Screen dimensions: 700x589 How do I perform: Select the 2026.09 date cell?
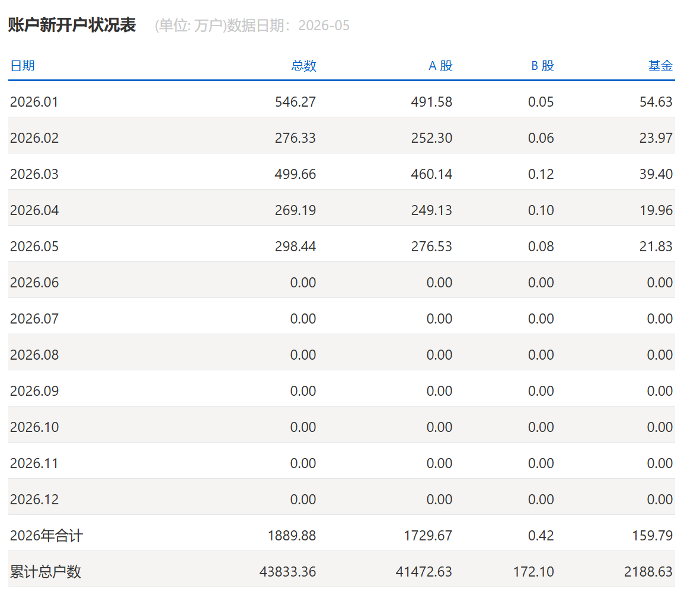pos(34,391)
